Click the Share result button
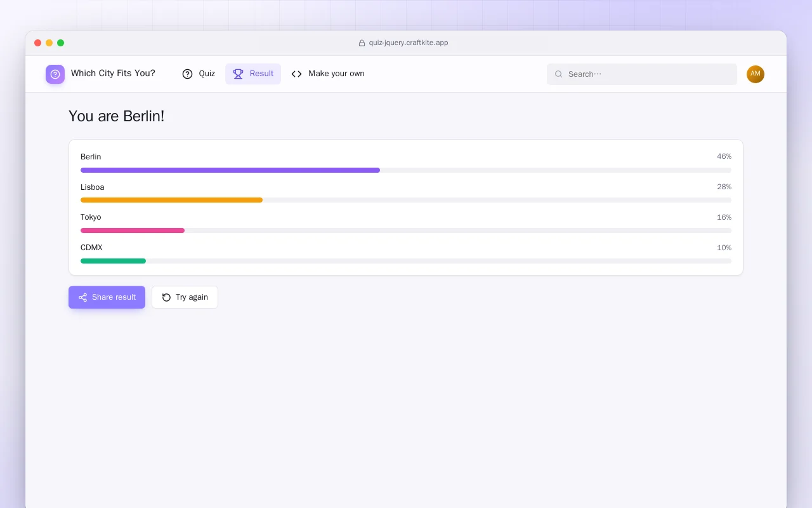The width and height of the screenshot is (812, 508). pyautogui.click(x=107, y=297)
